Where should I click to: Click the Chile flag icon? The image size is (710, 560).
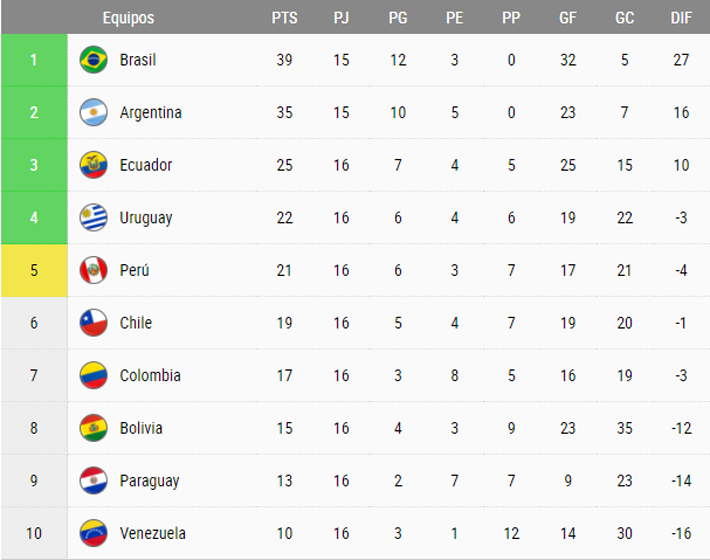(x=93, y=323)
